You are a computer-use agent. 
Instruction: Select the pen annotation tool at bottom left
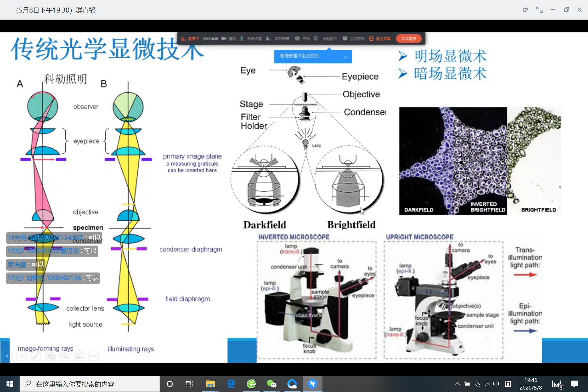click(36, 356)
